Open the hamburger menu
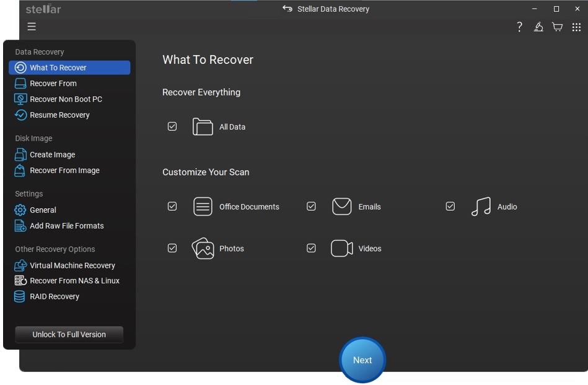Viewport: 588px width, 385px height. coord(32,27)
